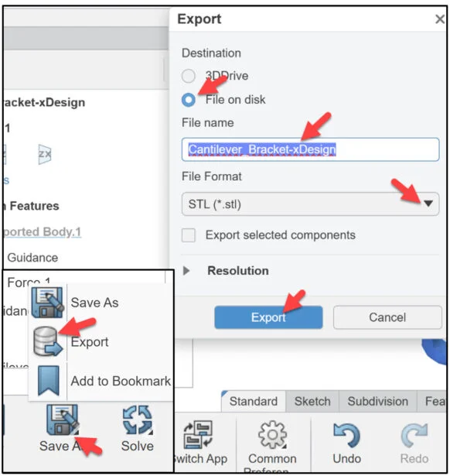Image resolution: width=450 pixels, height=476 pixels.
Task: Click the Cancel button in the Export dialog
Action: point(387,317)
